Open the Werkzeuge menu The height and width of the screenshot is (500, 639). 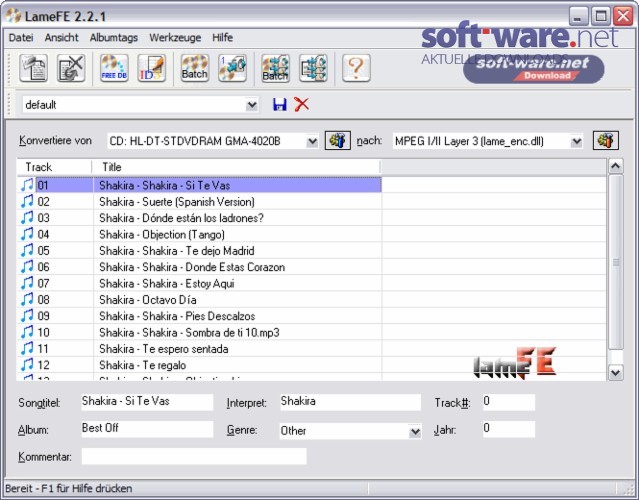[175, 37]
